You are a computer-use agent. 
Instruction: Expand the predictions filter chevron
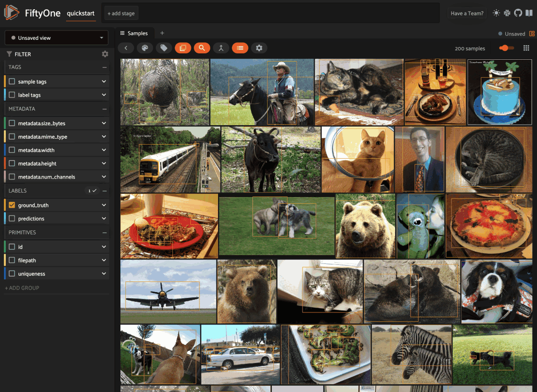[x=104, y=218]
